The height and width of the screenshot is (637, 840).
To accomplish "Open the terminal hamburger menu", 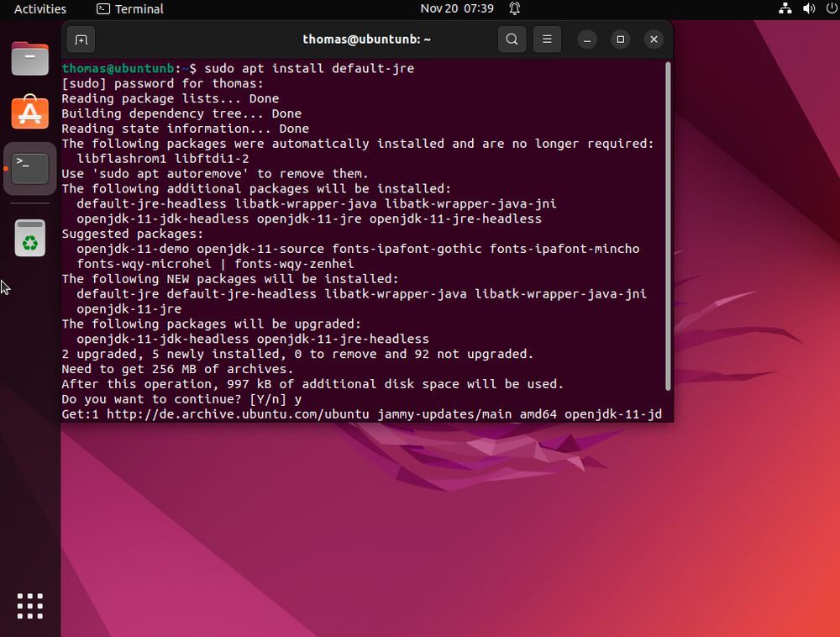I will coord(548,39).
